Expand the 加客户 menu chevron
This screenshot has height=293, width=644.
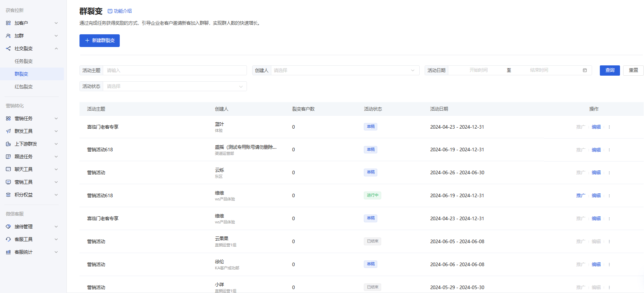[56, 23]
